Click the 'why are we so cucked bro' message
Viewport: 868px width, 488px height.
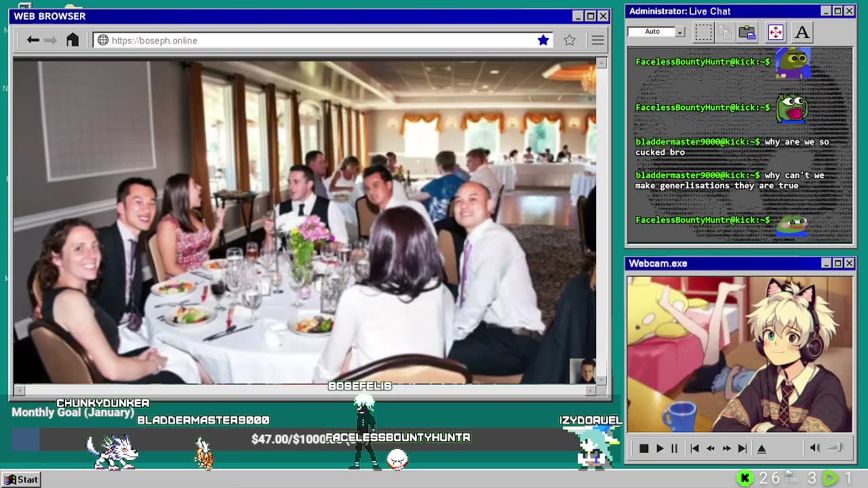click(732, 147)
